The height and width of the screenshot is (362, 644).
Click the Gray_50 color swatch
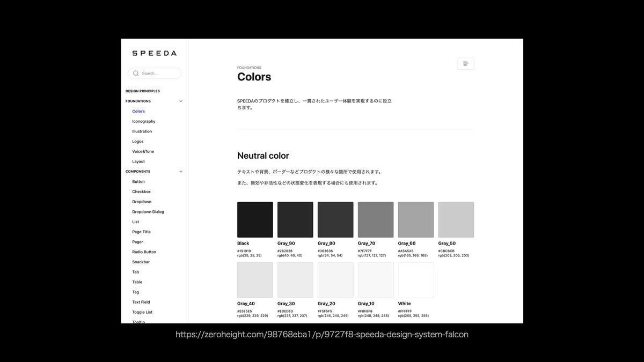click(456, 220)
